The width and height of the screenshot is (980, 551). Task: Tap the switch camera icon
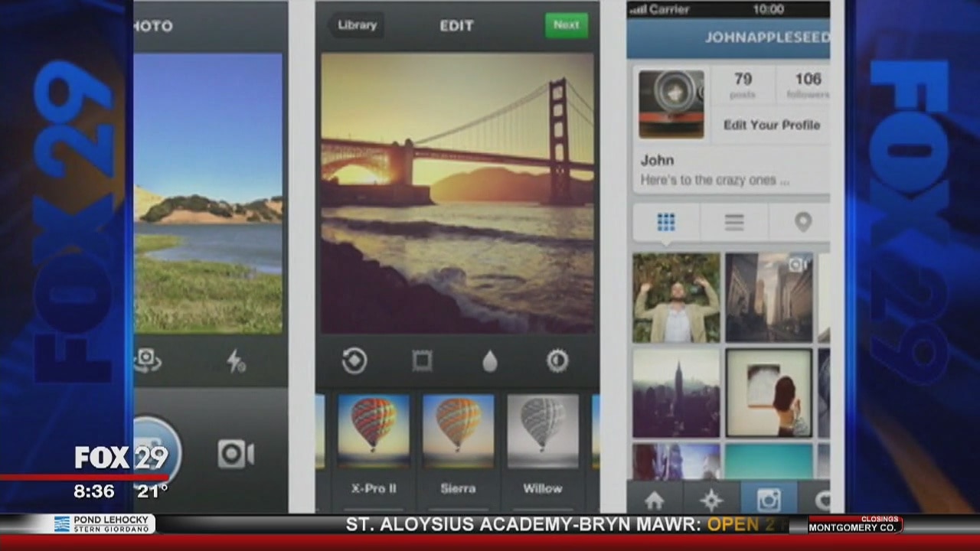tap(147, 360)
